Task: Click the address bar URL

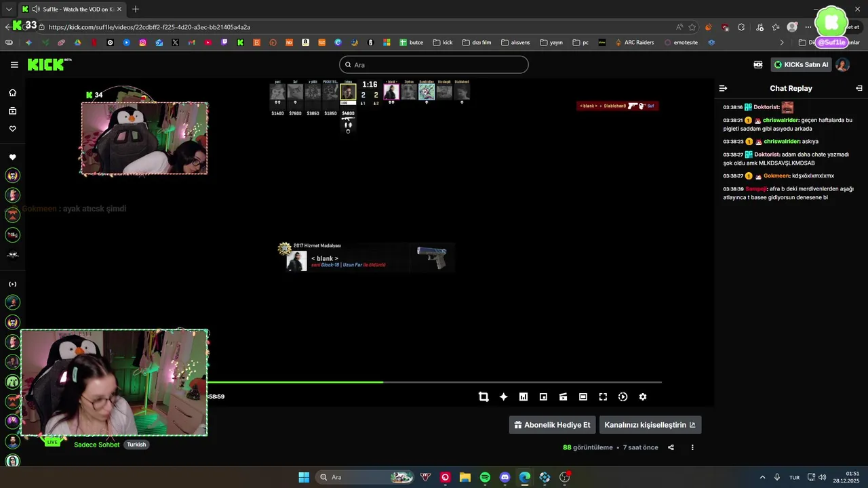Action: point(149,27)
